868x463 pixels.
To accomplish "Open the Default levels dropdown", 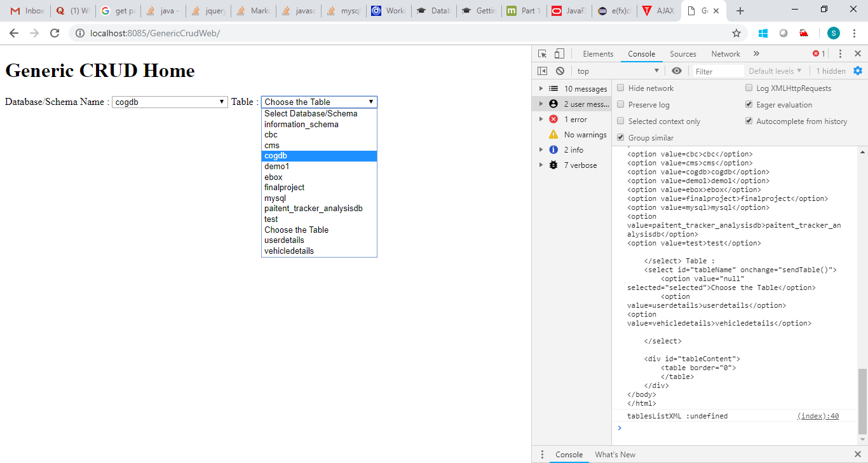I will point(775,71).
